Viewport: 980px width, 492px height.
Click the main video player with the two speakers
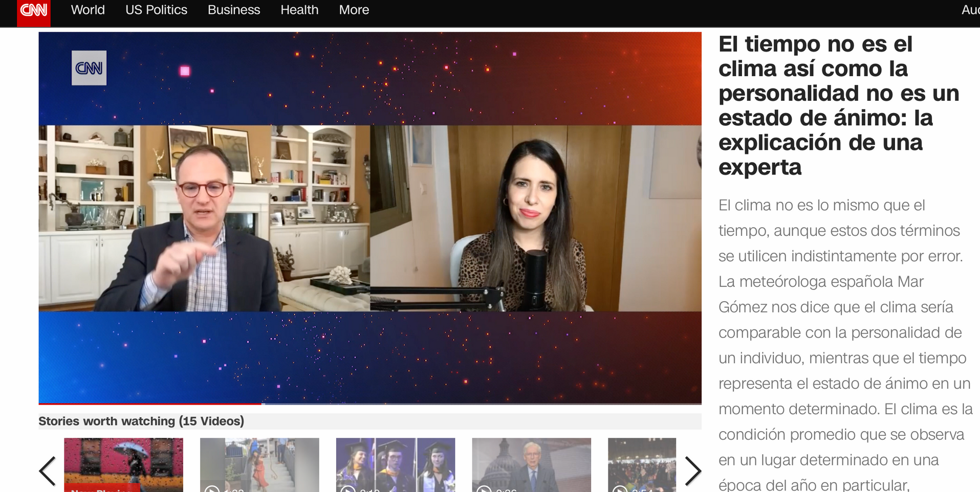tap(370, 218)
